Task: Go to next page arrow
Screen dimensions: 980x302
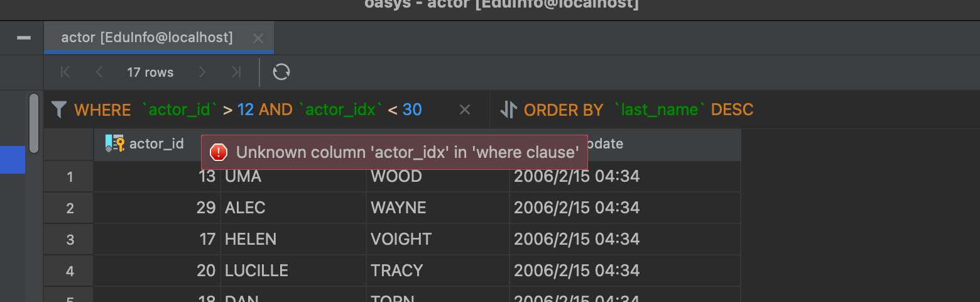Action: tap(202, 72)
